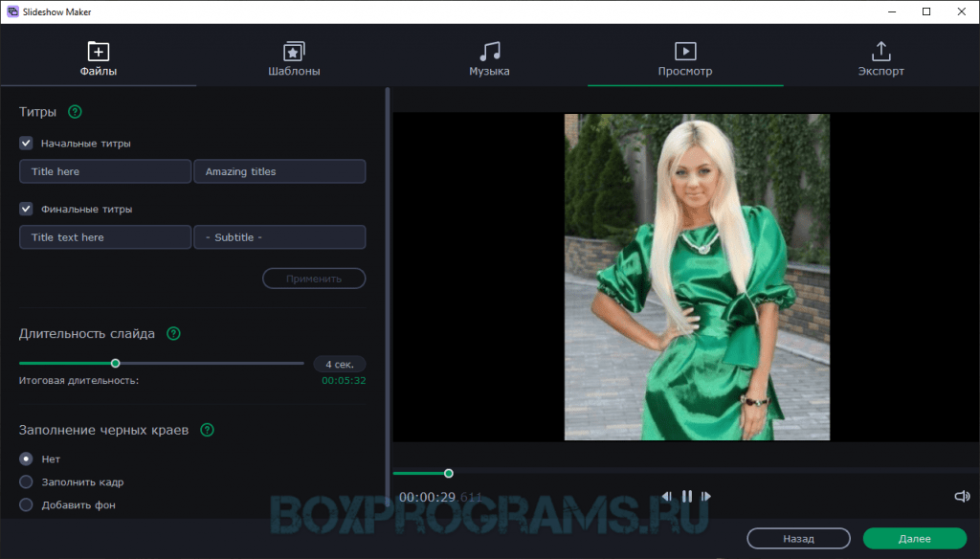
Task: Click the 'Amazing titles' input field
Action: [x=279, y=171]
